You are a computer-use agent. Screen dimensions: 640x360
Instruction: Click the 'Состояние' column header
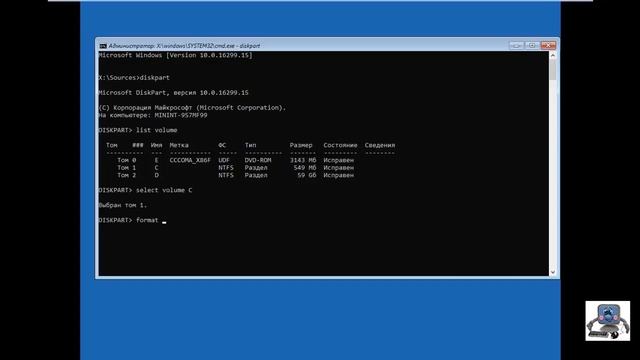[340, 145]
